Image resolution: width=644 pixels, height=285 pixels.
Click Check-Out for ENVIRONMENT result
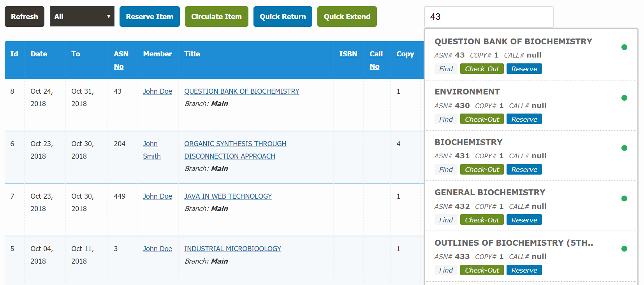click(482, 119)
